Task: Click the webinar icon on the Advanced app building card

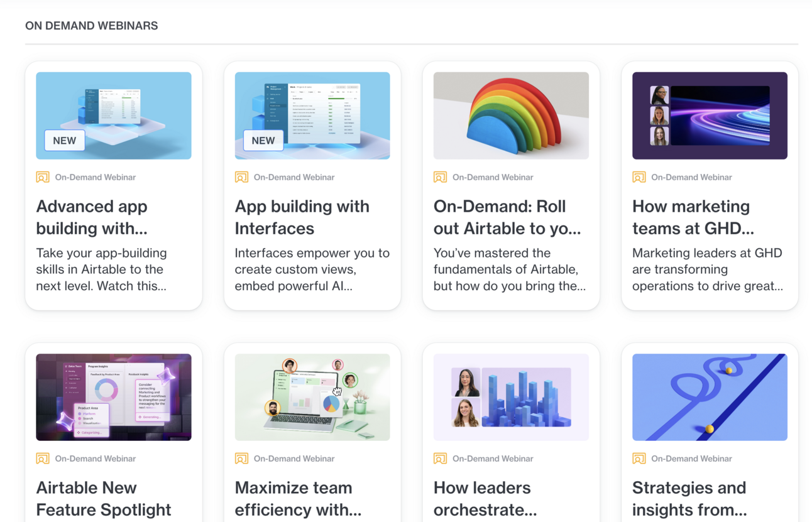Action: (x=43, y=177)
